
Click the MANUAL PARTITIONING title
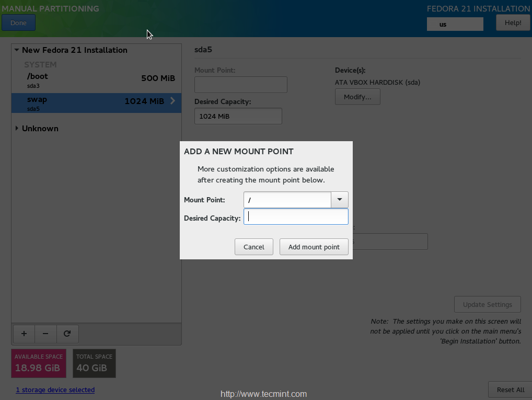click(51, 8)
